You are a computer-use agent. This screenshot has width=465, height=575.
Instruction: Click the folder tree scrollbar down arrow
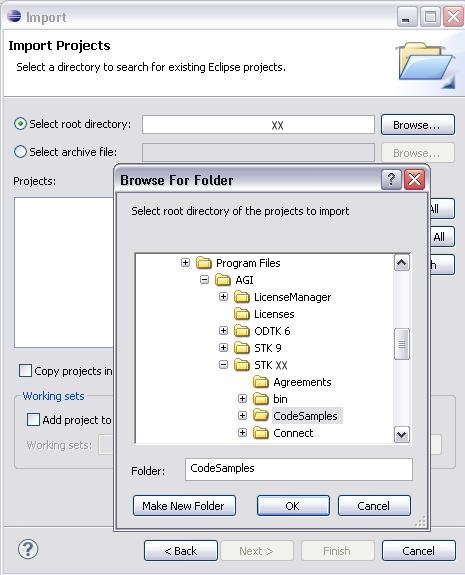pyautogui.click(x=402, y=435)
